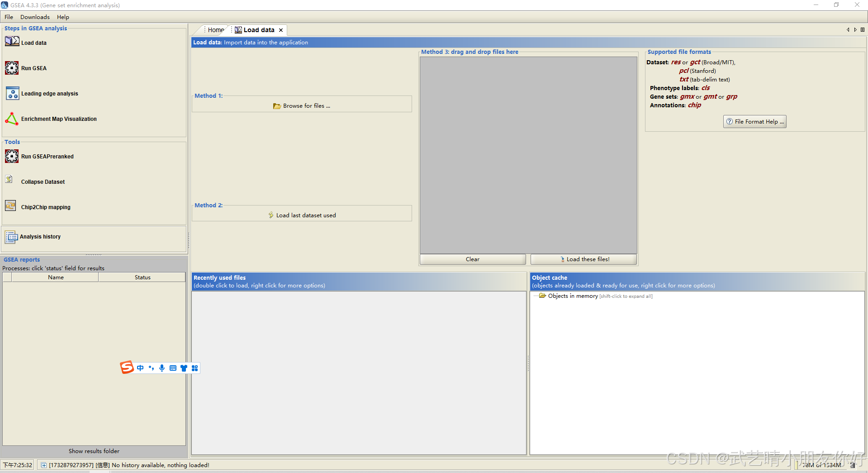The width and height of the screenshot is (868, 473).
Task: Click Load last dataset used button
Action: click(x=302, y=215)
